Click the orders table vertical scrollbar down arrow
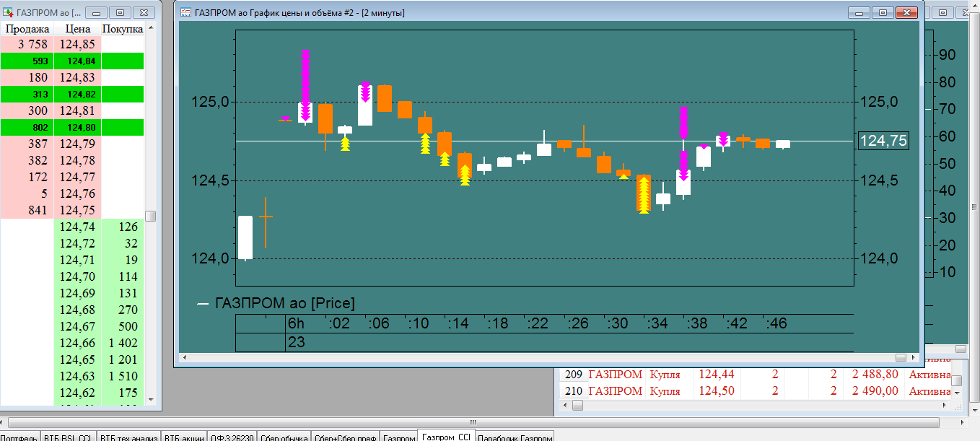 click(957, 394)
